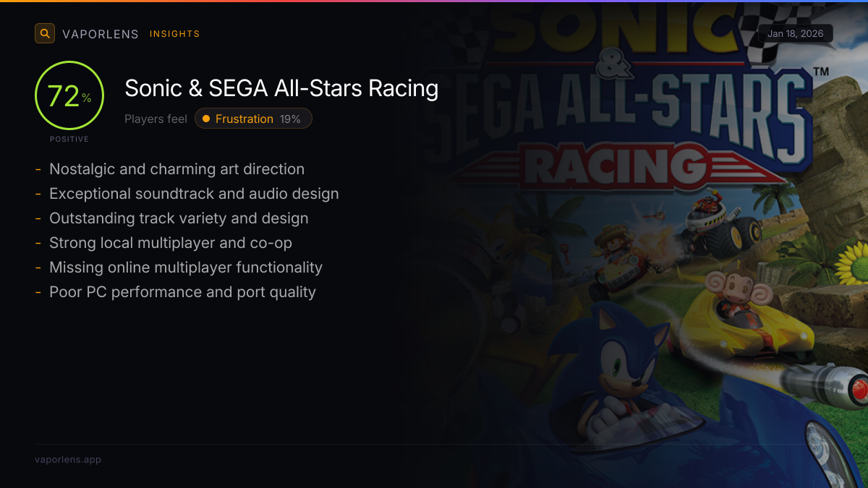
Task: Select "Exceptional soundtrack and audio design" insight
Action: pos(194,194)
